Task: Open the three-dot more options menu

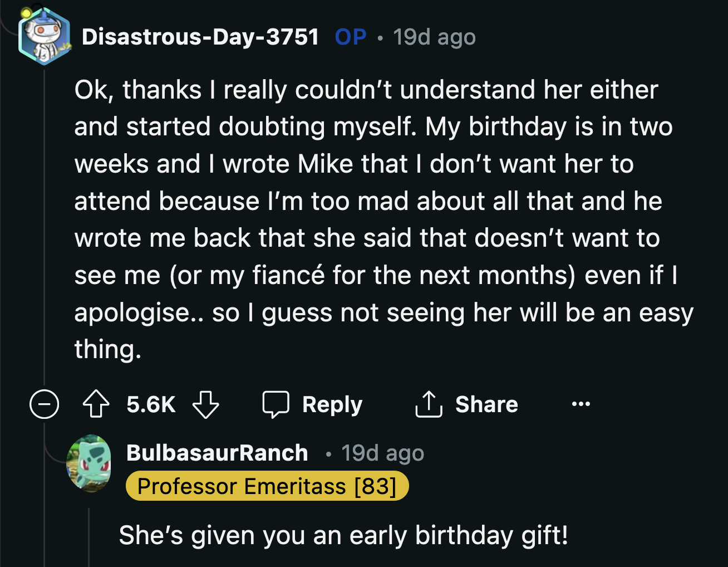Action: [581, 404]
